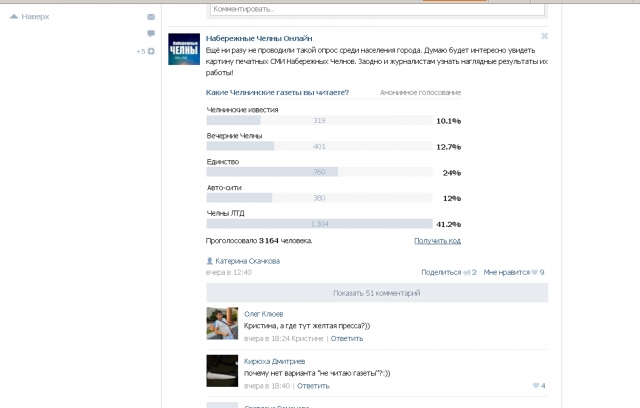Open the poll title Какие Челнинские газеты

(x=277, y=92)
